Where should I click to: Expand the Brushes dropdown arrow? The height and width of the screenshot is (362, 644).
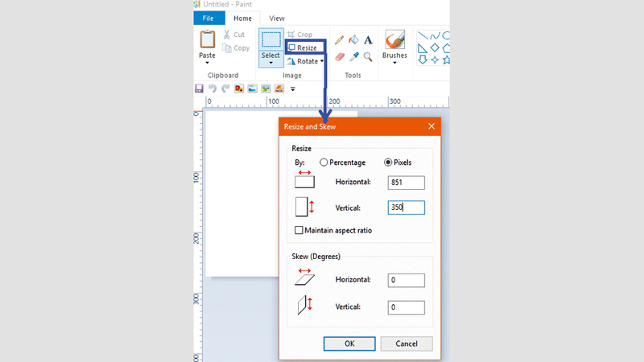(394, 64)
